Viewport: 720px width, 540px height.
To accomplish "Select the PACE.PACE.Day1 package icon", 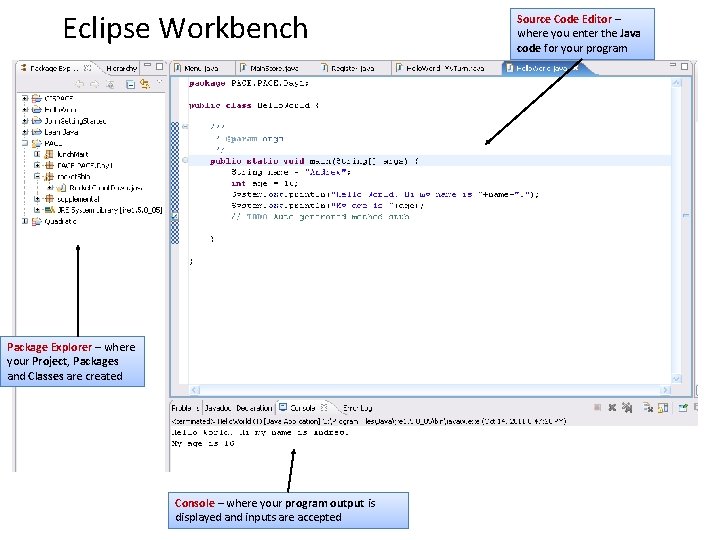I will (x=49, y=165).
